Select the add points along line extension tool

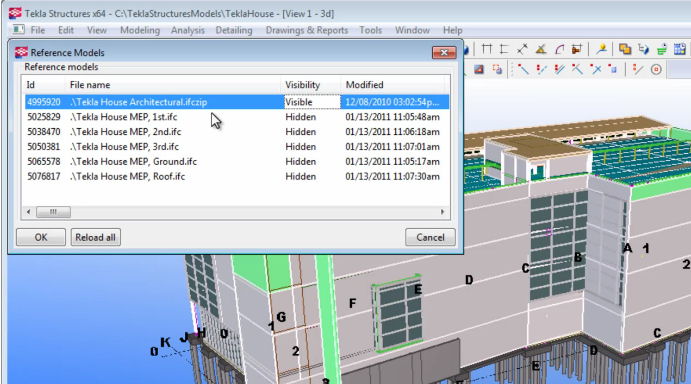(x=523, y=69)
